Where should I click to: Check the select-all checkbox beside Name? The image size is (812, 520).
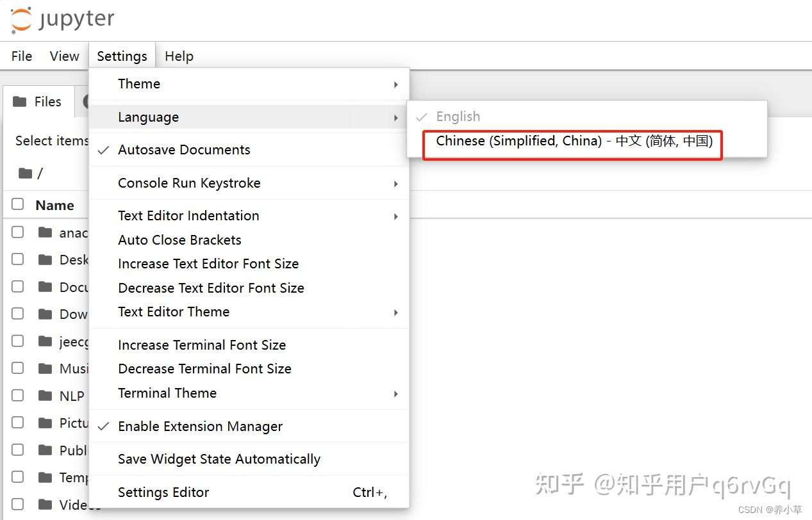(x=17, y=204)
